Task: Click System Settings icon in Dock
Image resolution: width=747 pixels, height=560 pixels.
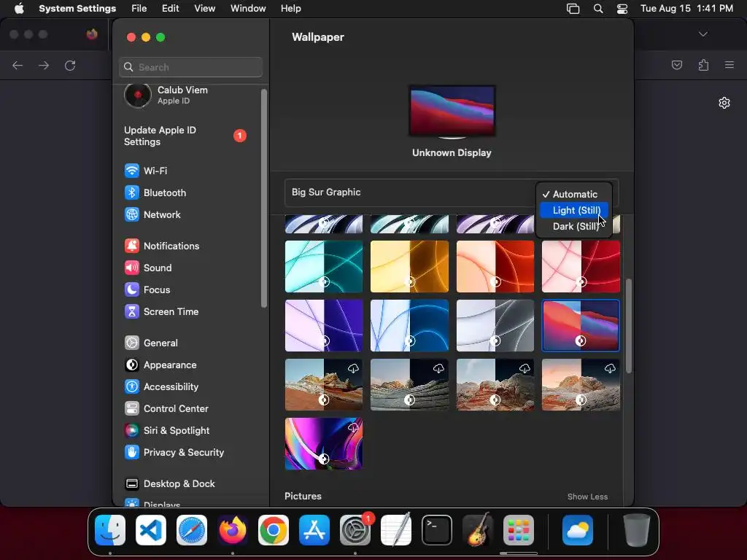Action: (x=355, y=530)
